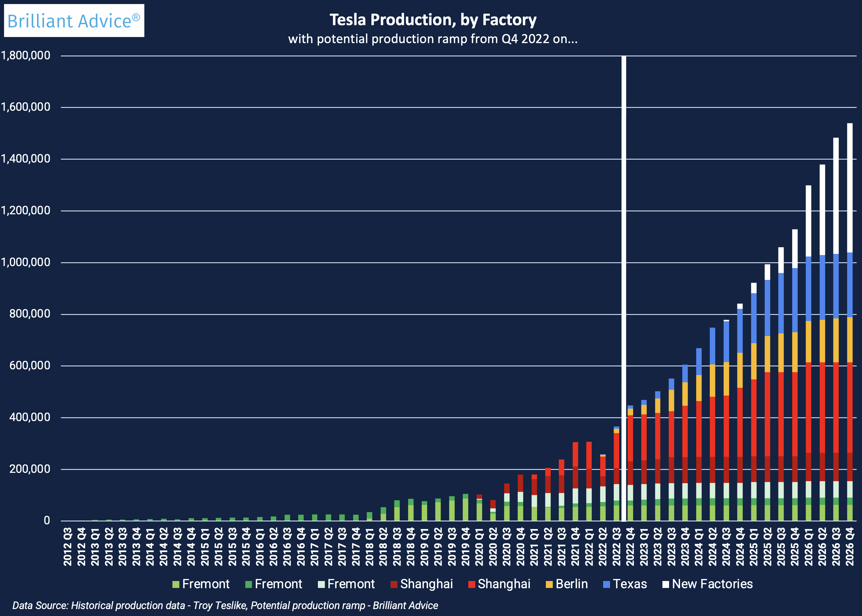
Task: Click the 2025 Q2 x-axis label
Action: 767,547
